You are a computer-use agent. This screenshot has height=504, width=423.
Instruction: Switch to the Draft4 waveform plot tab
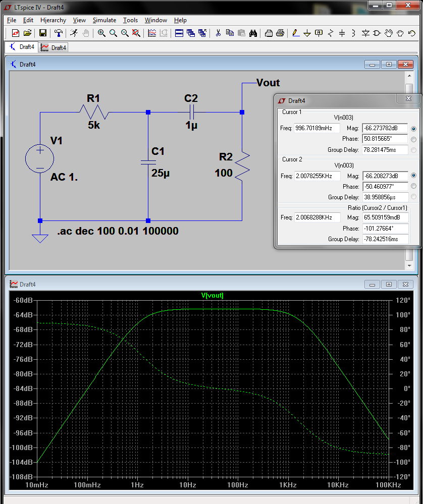click(x=54, y=47)
